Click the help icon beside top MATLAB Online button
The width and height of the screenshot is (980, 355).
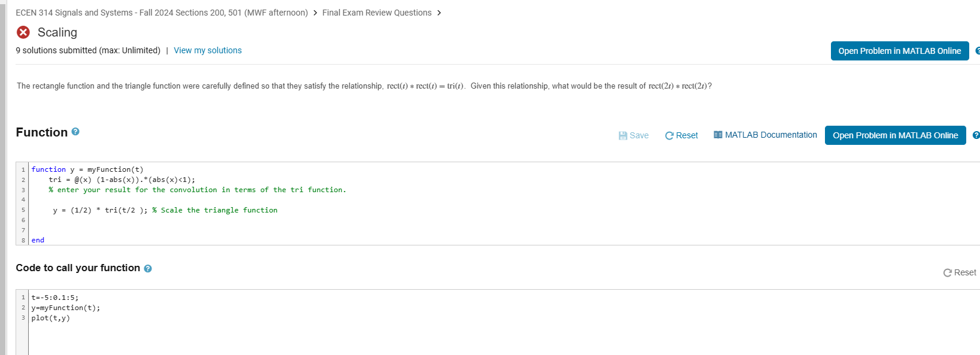click(x=978, y=51)
